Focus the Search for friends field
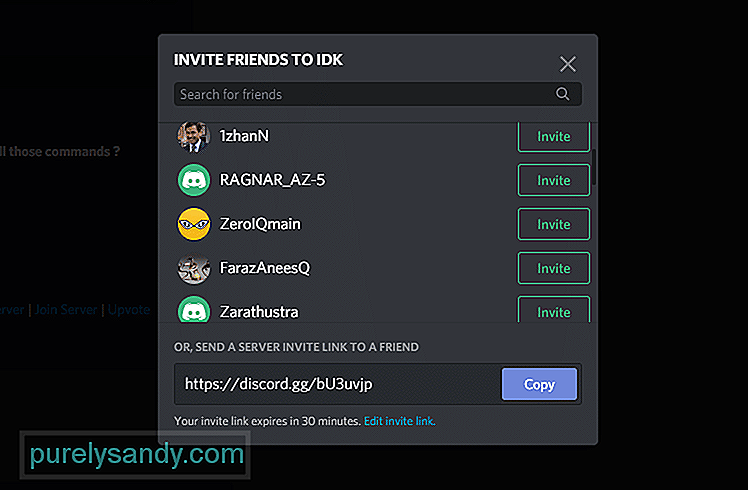This screenshot has height=490, width=748. (x=377, y=94)
